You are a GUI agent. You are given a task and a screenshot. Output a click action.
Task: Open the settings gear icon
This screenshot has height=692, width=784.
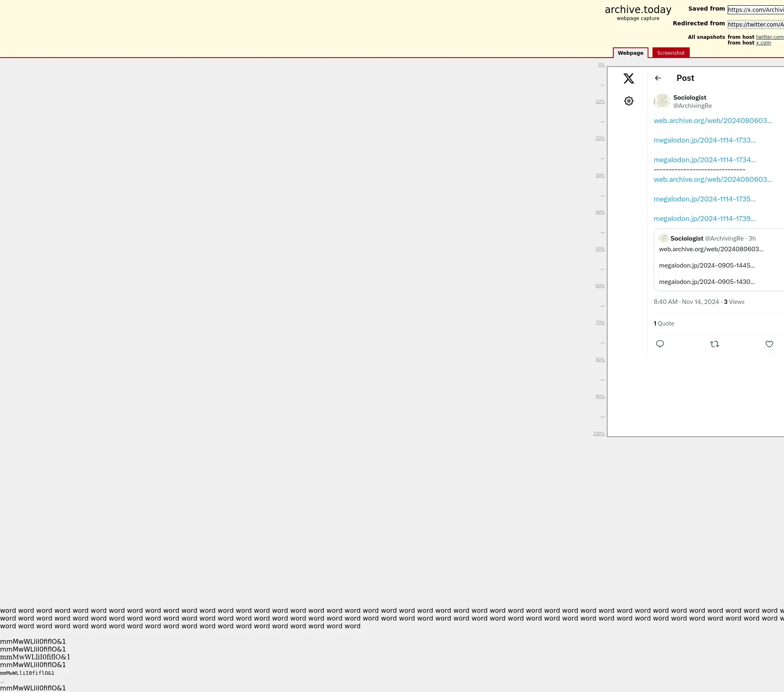629,101
